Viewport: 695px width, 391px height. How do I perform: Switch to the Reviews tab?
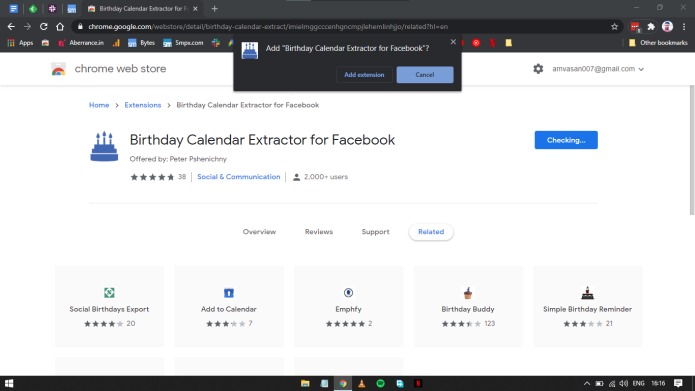[x=319, y=232]
